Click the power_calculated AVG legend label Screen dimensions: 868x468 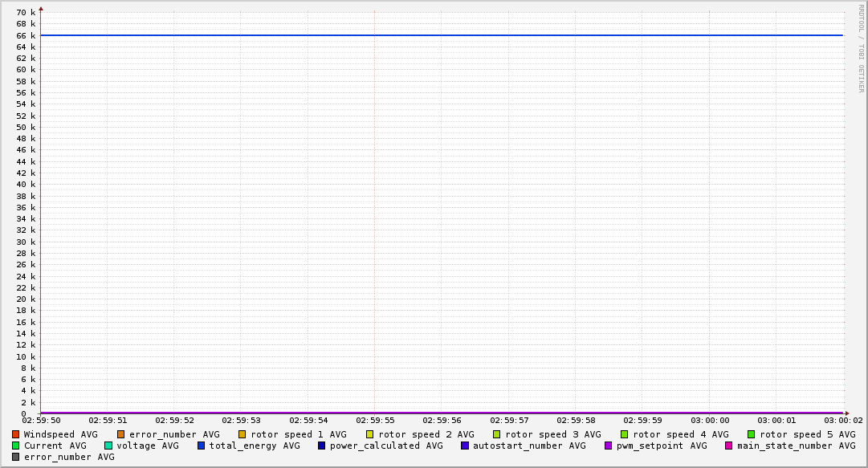[386, 446]
